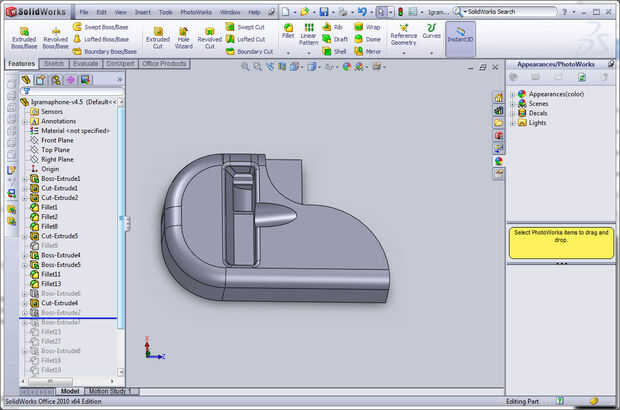Select the Extruded Boss/Base tool
The height and width of the screenshot is (410, 620).
click(x=23, y=36)
